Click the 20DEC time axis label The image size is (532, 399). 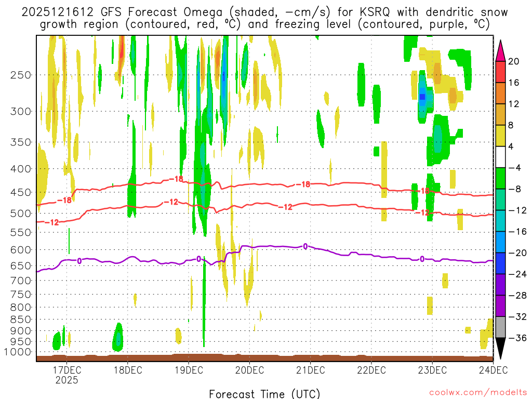250,370
